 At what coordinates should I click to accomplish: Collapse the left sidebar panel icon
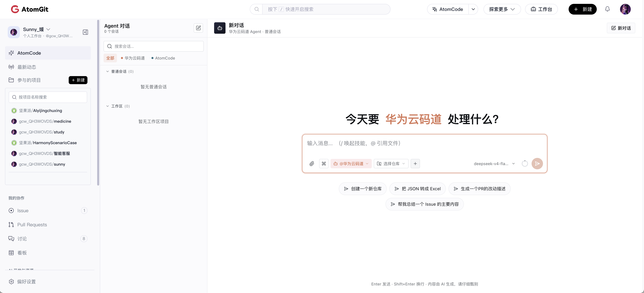pyautogui.click(x=85, y=32)
